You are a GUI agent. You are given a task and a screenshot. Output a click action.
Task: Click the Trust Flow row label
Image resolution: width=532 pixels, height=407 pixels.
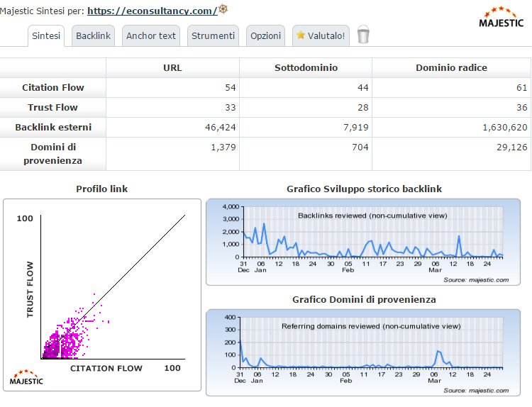point(53,107)
